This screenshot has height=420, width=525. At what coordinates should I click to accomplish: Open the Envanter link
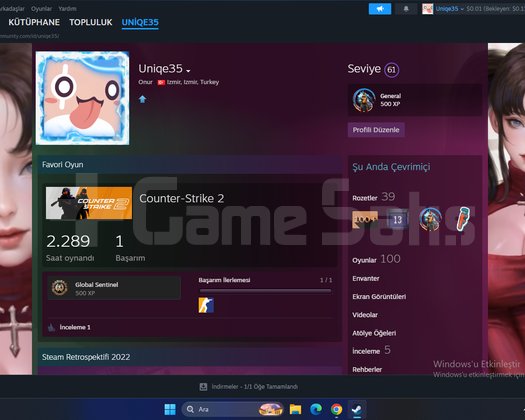click(x=366, y=279)
